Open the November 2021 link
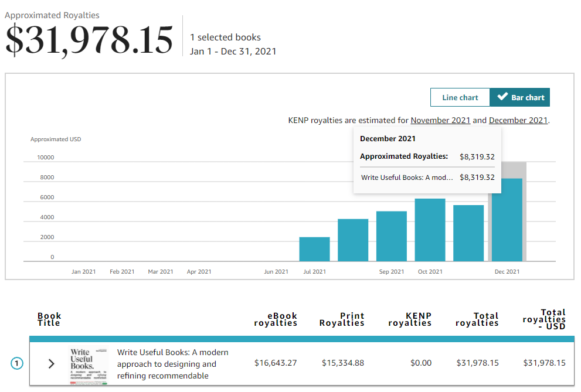581x392 pixels. [440, 120]
